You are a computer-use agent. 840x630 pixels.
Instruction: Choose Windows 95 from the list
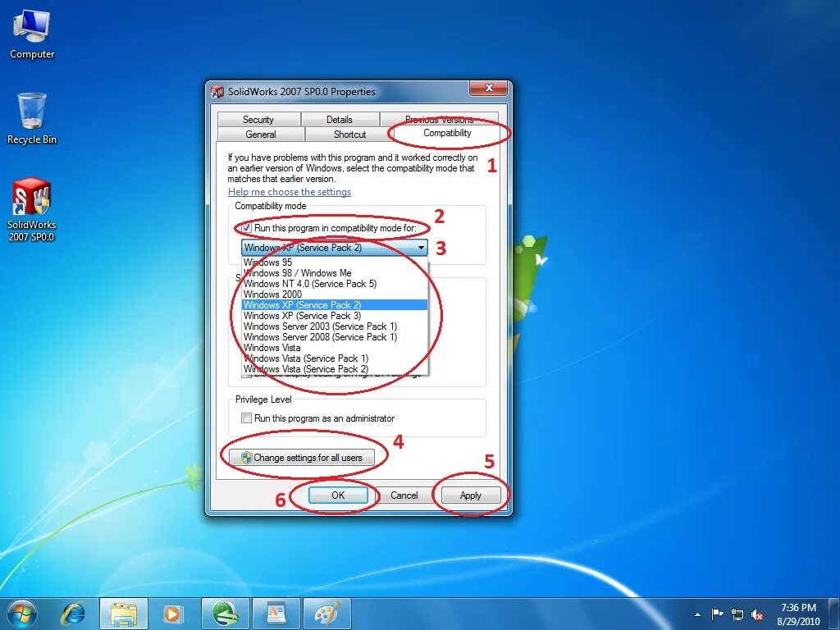(x=335, y=262)
